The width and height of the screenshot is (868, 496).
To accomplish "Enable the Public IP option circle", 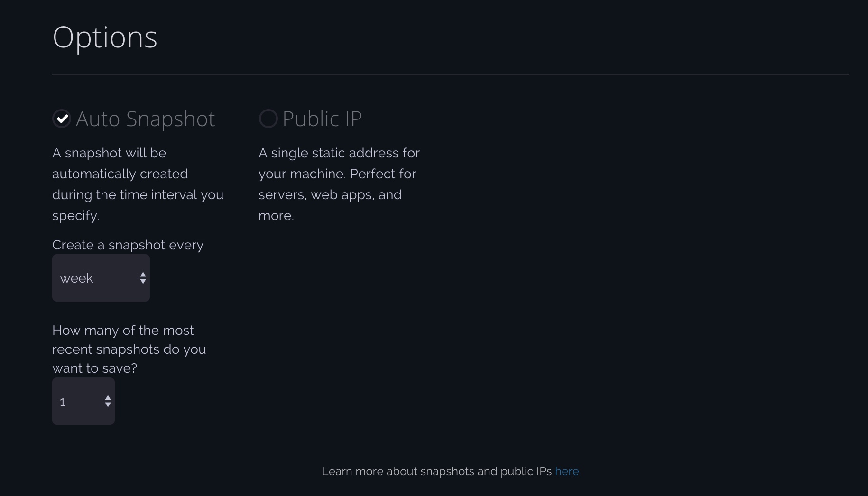I will click(268, 119).
